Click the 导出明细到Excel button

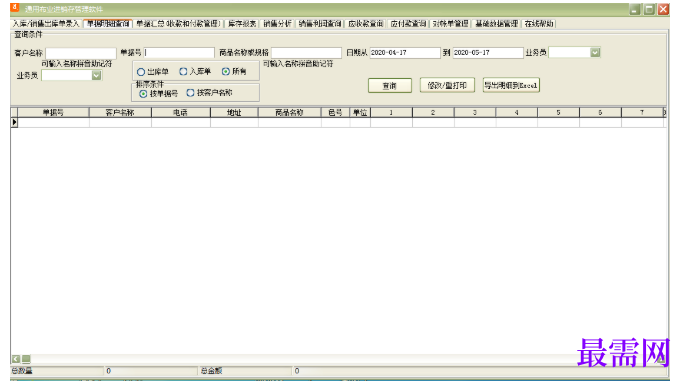pos(511,85)
